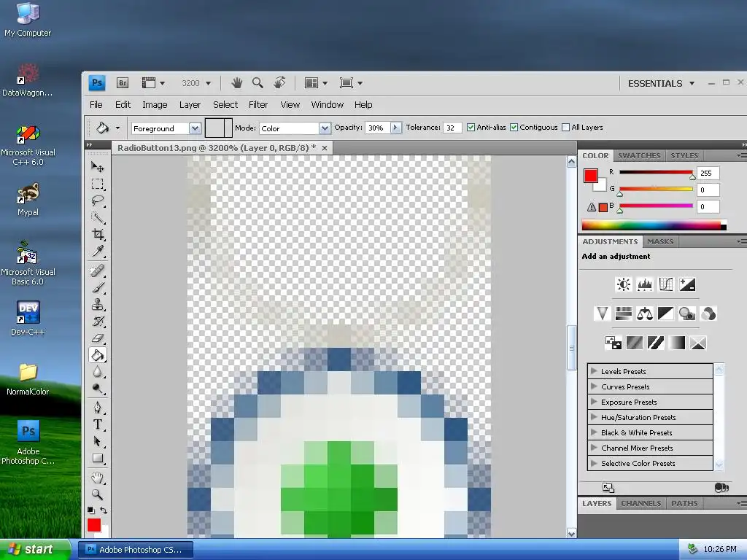Switch to the Masks tab
The image size is (747, 560).
pyautogui.click(x=660, y=242)
